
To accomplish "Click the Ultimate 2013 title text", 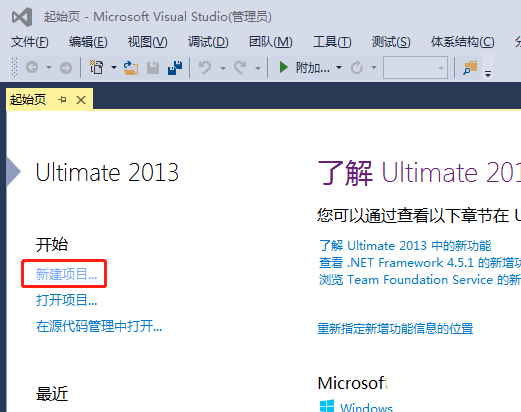I will pos(107,172).
